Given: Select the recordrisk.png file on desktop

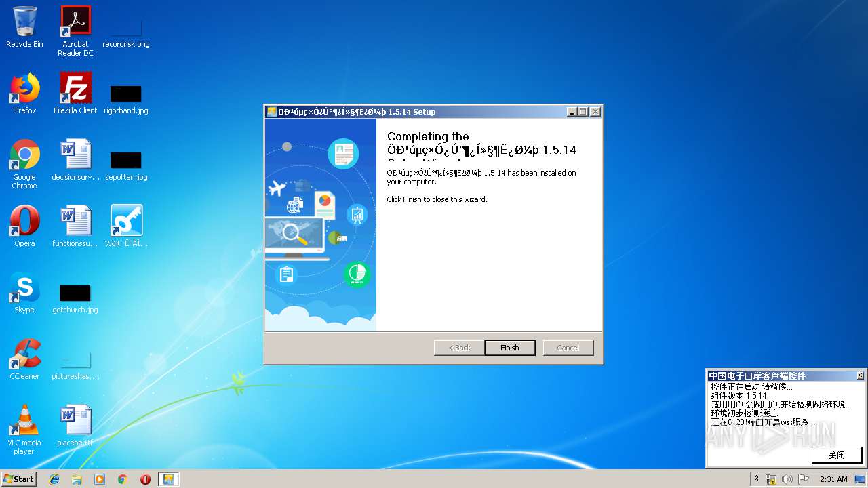Looking at the screenshot, I should tap(126, 31).
